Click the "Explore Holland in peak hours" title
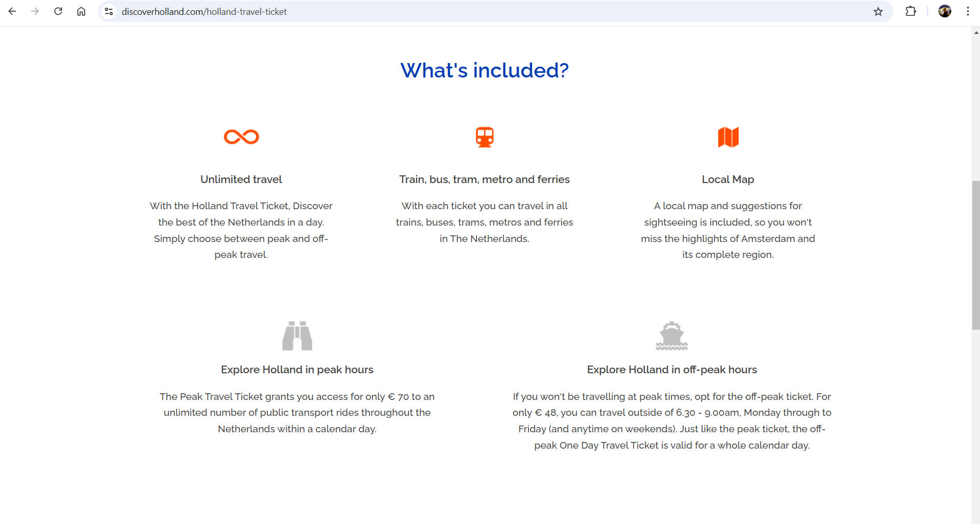 (297, 370)
